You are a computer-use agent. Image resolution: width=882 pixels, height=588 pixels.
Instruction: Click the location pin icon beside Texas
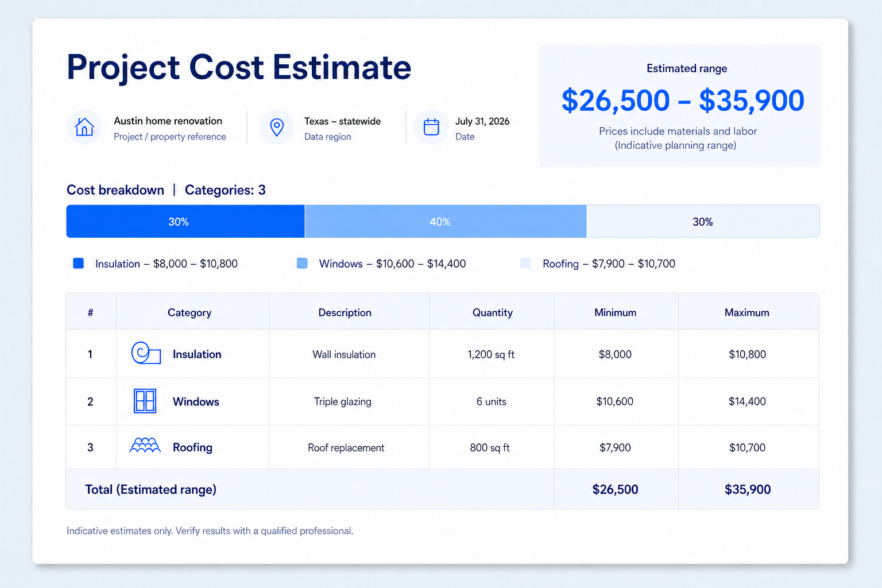pos(277,127)
